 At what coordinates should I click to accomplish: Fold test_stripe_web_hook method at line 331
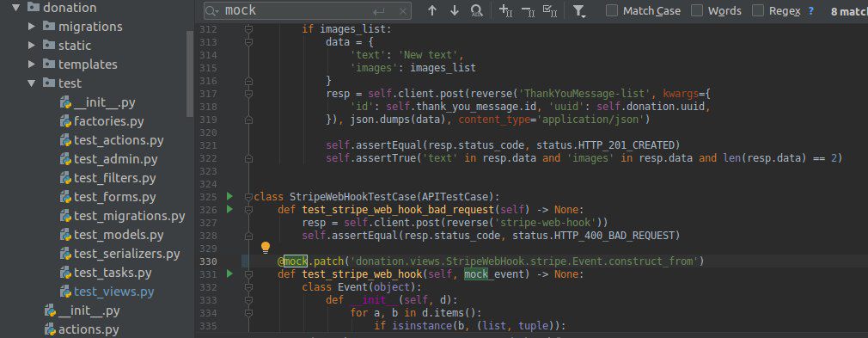coord(248,273)
